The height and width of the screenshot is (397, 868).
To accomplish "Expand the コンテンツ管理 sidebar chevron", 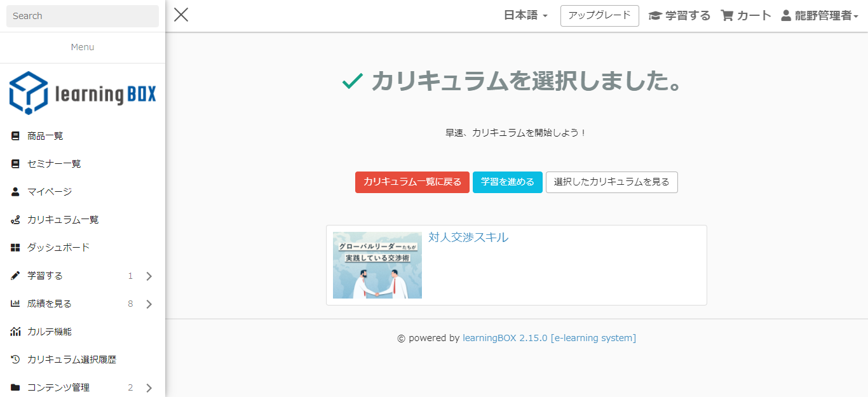I will point(149,388).
